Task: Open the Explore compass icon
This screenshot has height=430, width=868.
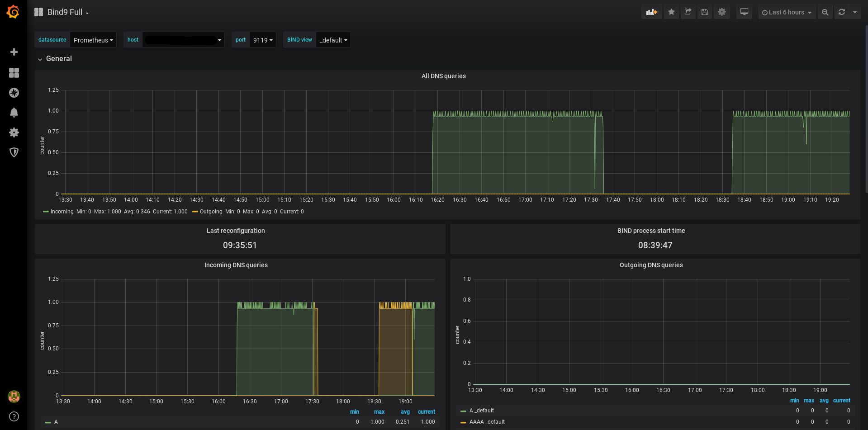Action: [x=14, y=93]
